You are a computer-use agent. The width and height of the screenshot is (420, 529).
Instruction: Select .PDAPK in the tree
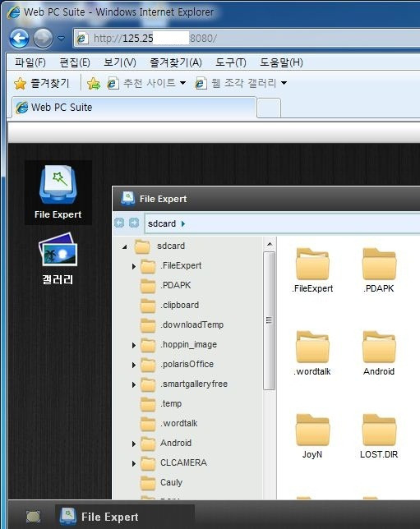tap(176, 285)
